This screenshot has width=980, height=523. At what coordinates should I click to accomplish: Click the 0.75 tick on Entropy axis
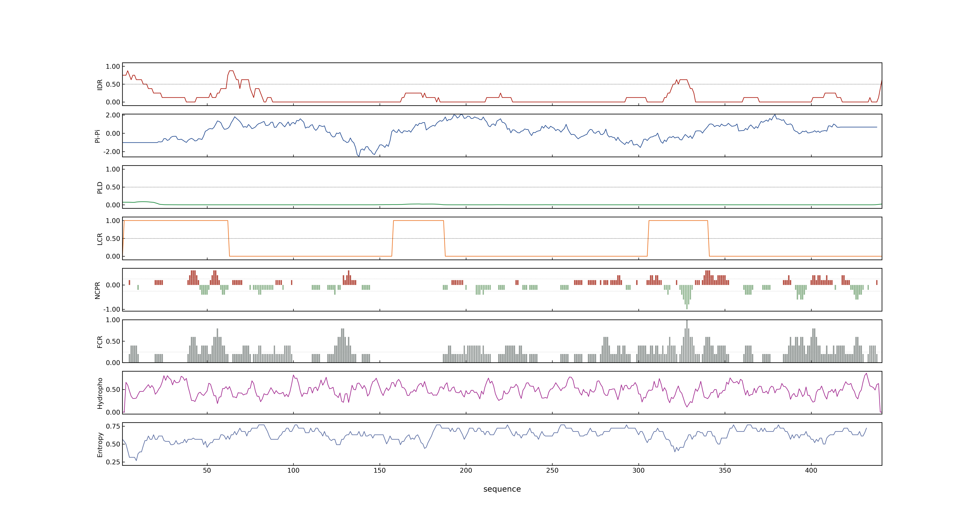(113, 426)
